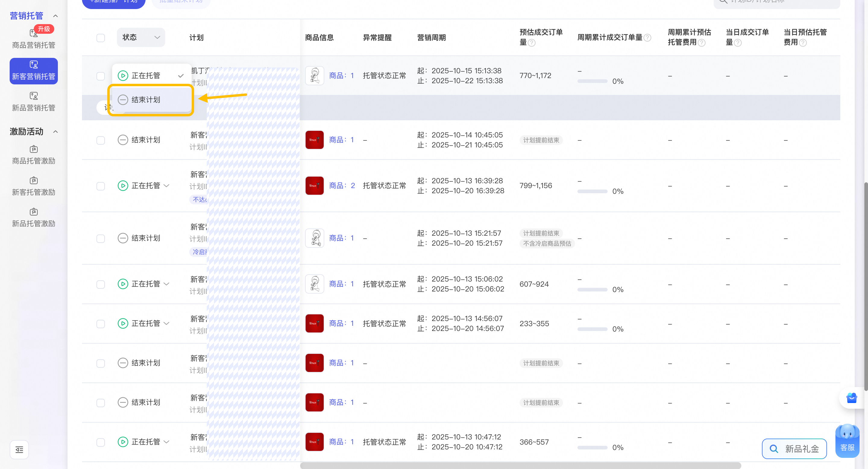868x469 pixels.
Task: Click search magnifier icon in top search box
Action: 723,1
